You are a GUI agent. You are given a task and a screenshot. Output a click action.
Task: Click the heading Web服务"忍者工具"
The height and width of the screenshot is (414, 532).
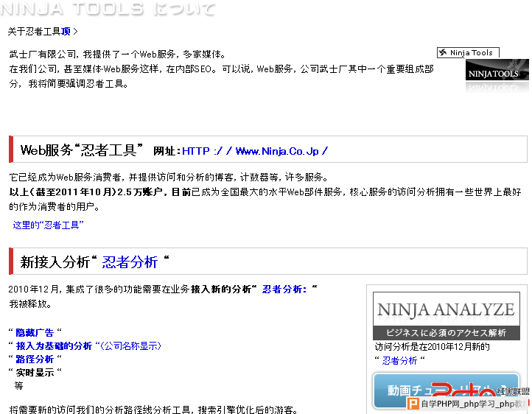tap(82, 150)
